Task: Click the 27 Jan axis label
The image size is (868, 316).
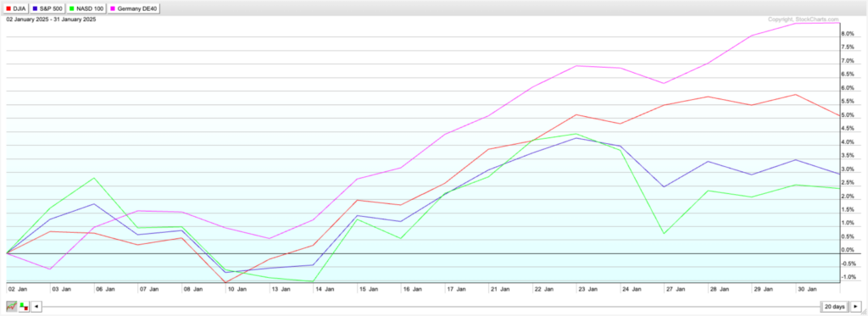Action: [676, 289]
